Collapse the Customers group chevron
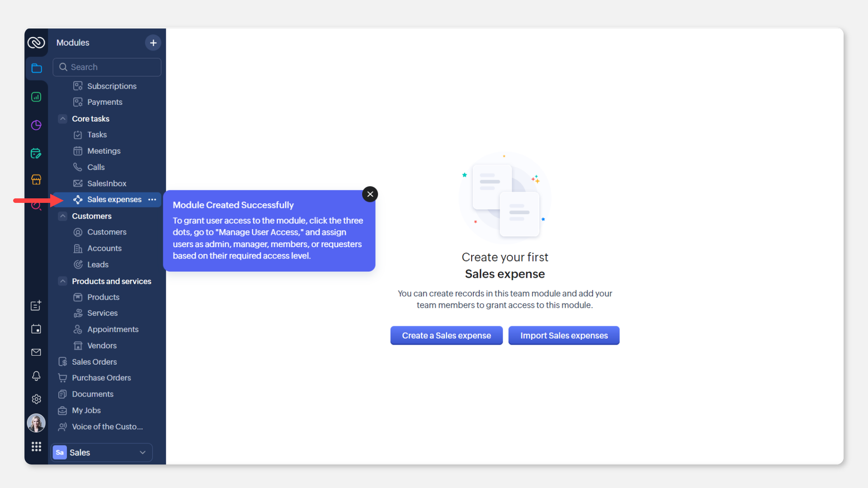This screenshot has width=868, height=488. click(63, 216)
